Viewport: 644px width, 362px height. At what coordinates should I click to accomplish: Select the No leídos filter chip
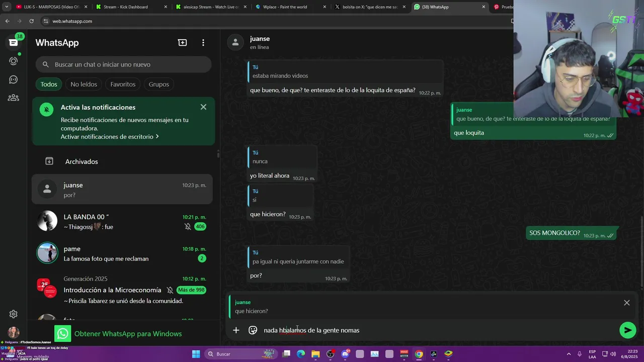tap(84, 84)
